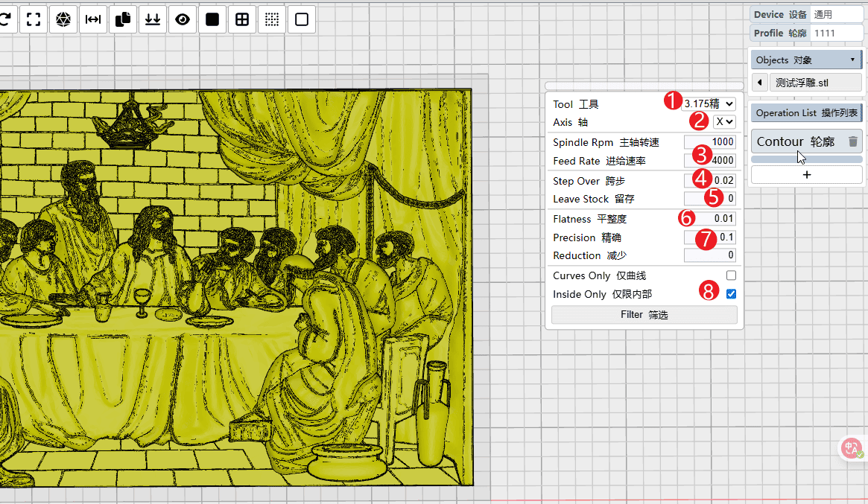The image size is (868, 504).
Task: Toggle the eye visibility icon in toolbar
Action: (183, 20)
